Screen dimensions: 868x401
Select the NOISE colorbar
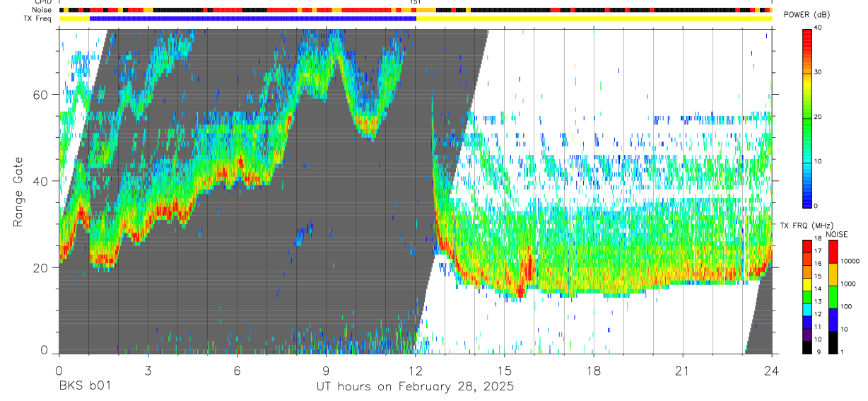tap(833, 296)
